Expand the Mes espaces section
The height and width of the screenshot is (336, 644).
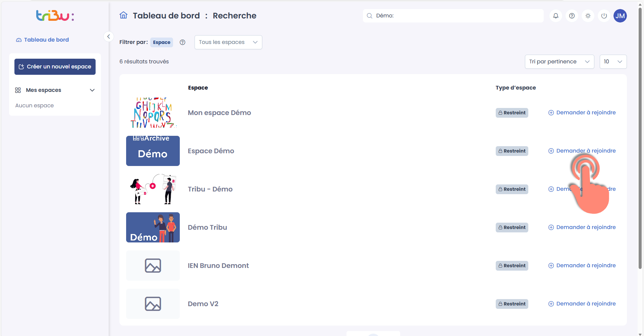click(x=55, y=90)
